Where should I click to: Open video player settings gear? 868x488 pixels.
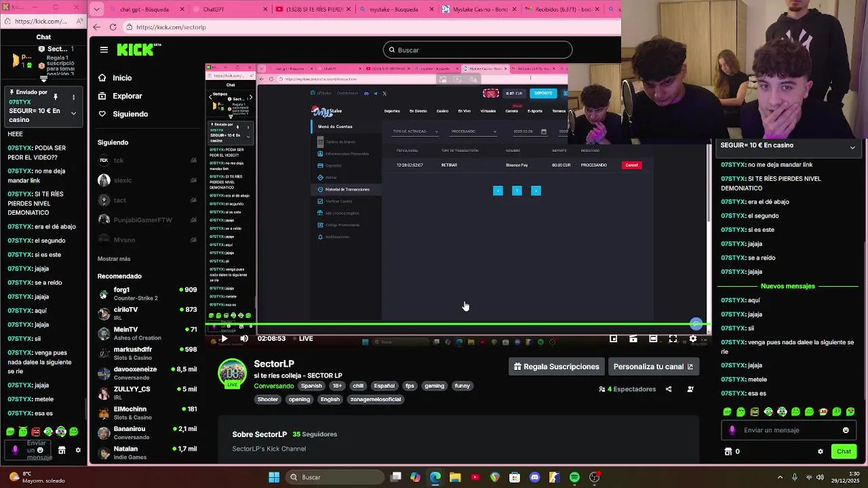point(692,338)
